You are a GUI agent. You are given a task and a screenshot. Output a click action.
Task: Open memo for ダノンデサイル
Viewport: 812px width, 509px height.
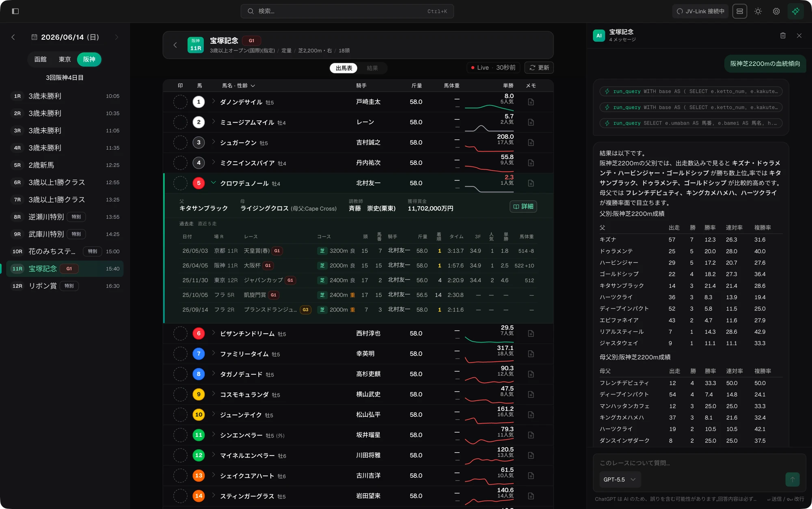[531, 102]
